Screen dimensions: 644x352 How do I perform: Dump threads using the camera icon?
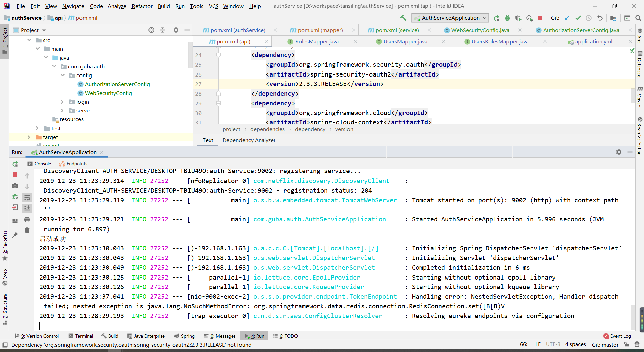15,186
